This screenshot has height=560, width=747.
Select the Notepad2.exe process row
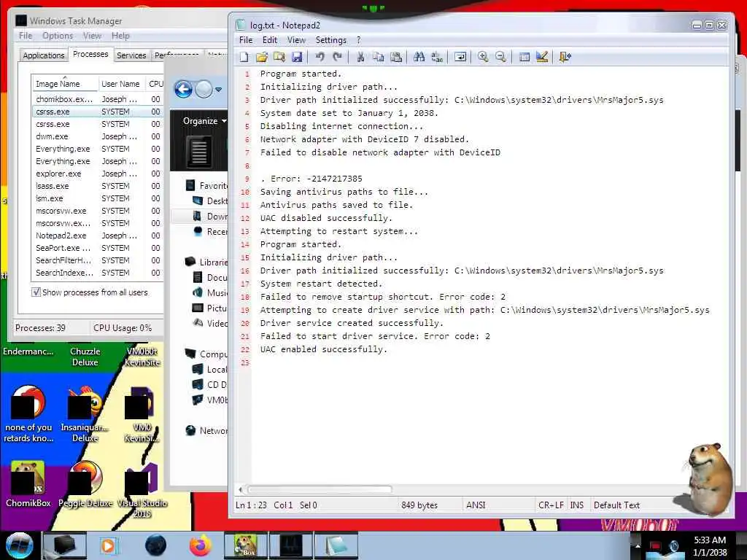pyautogui.click(x=98, y=236)
